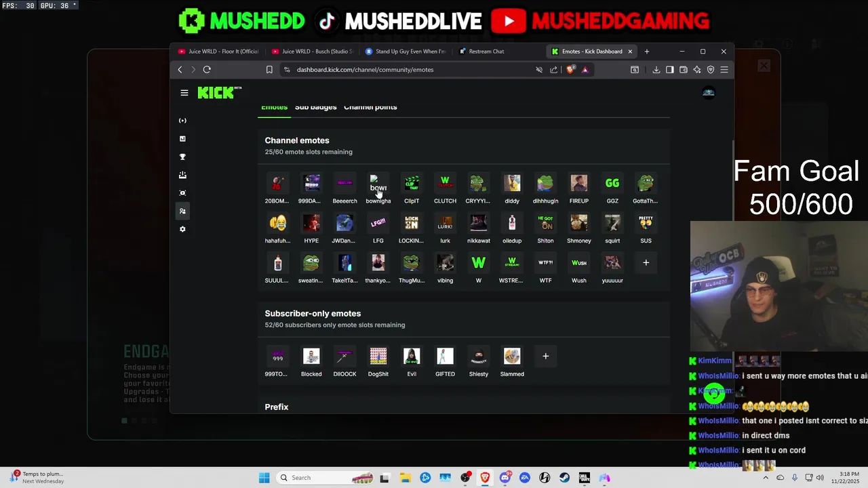This screenshot has height=488, width=868.
Task: Open browser downloads icon
Action: click(x=656, y=69)
